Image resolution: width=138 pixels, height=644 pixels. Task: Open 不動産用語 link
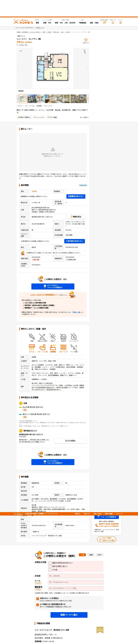83,185
